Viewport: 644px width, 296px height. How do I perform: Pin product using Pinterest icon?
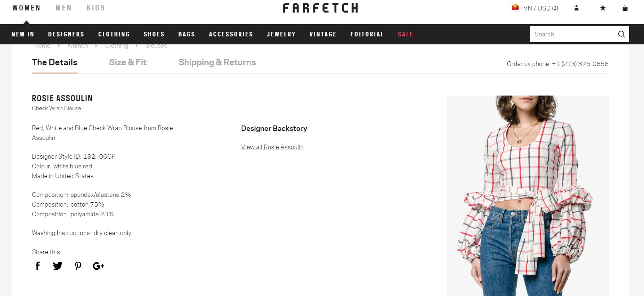click(x=78, y=266)
